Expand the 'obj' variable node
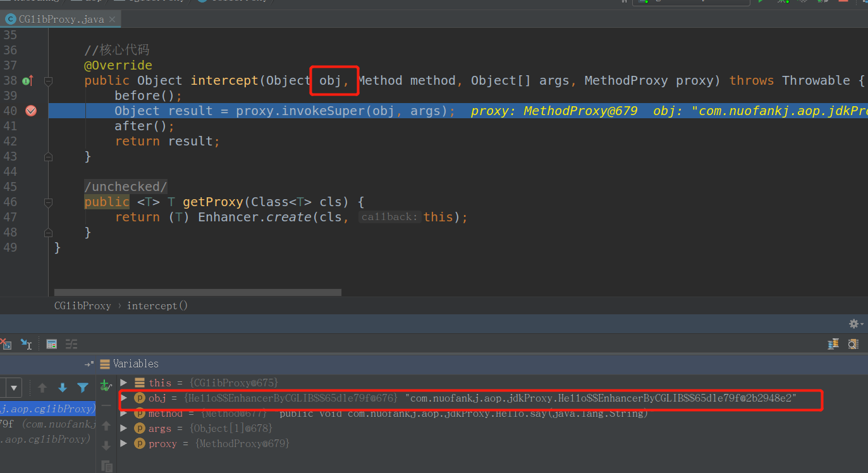Viewport: 868px width, 473px height. (124, 398)
